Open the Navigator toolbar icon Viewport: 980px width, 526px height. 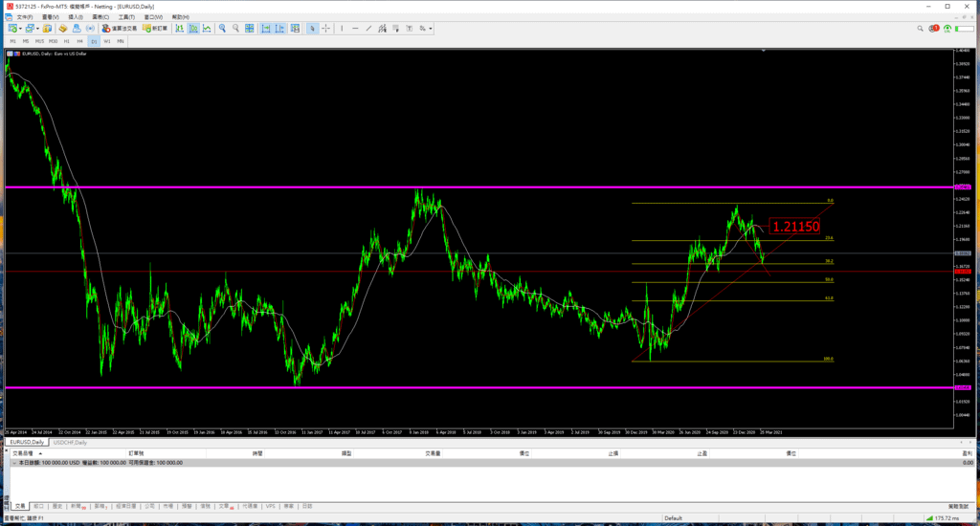(x=77, y=28)
